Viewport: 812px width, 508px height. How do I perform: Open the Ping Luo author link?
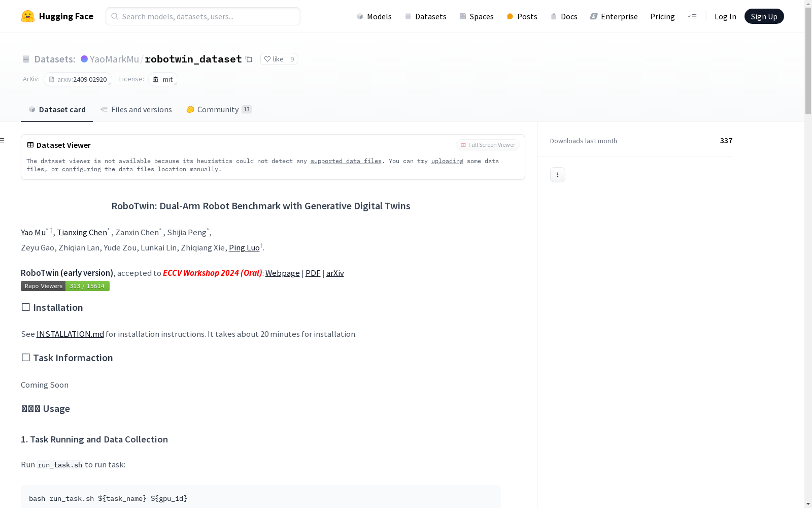(244, 247)
